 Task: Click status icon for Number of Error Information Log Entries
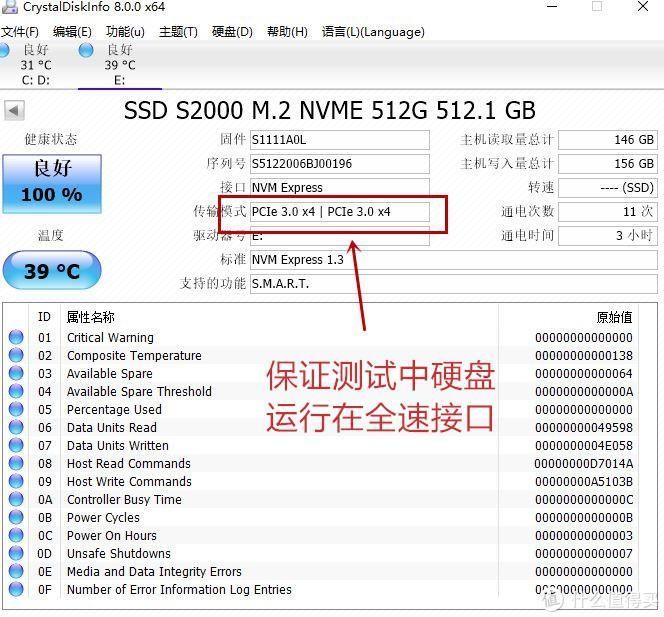16,589
